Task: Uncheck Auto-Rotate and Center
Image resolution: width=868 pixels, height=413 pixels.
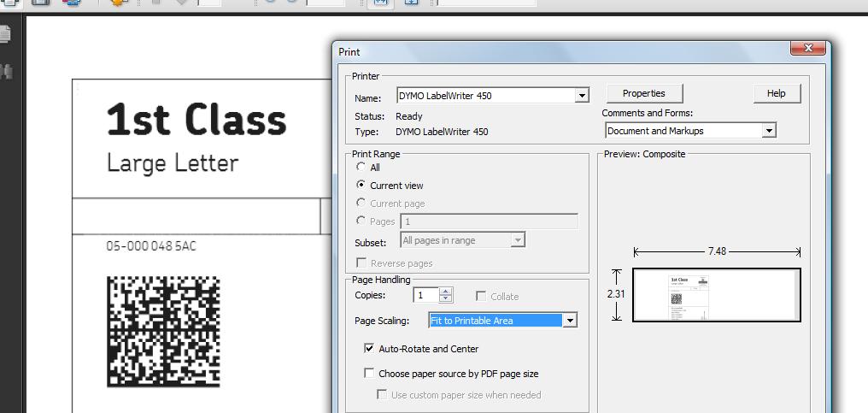Action: tap(369, 349)
